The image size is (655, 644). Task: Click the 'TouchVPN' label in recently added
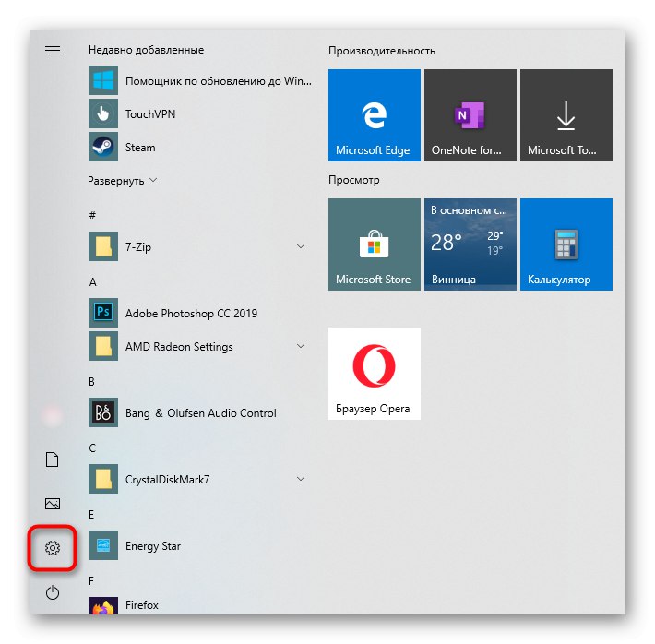(150, 114)
